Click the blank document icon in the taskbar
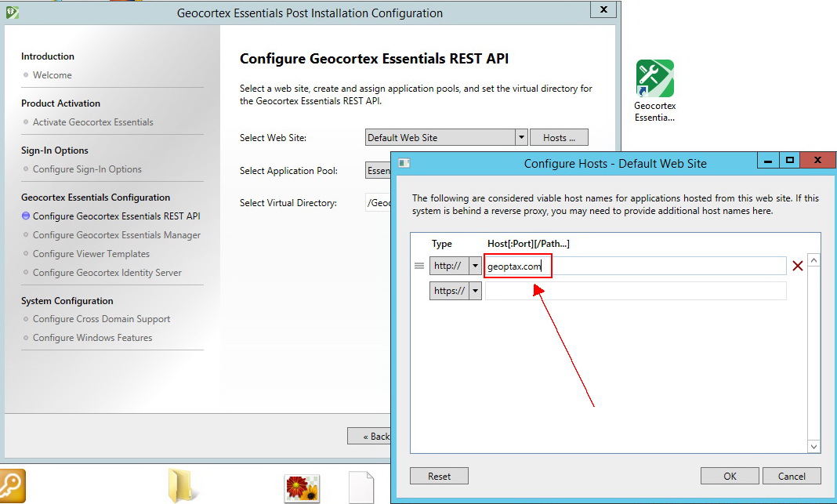 click(x=361, y=487)
